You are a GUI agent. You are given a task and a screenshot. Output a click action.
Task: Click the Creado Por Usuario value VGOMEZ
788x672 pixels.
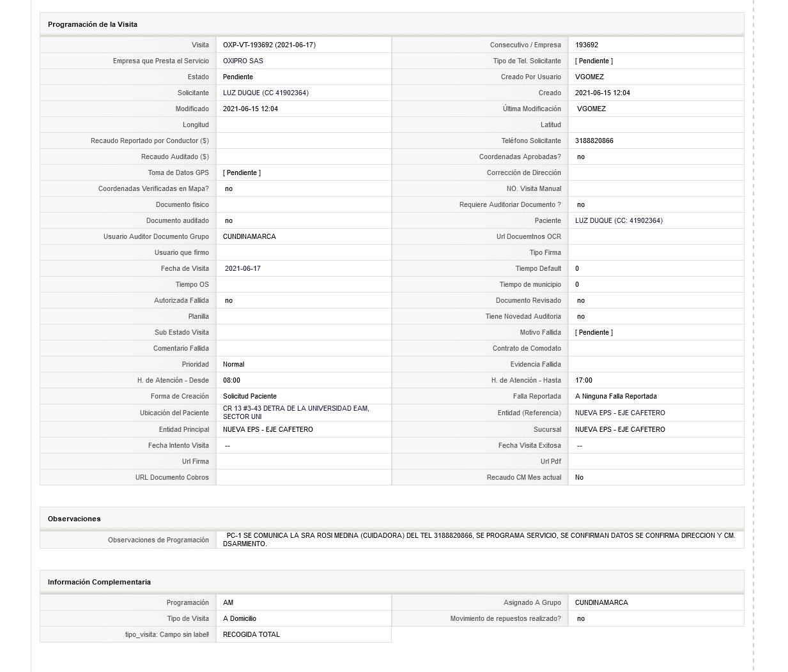589,77
